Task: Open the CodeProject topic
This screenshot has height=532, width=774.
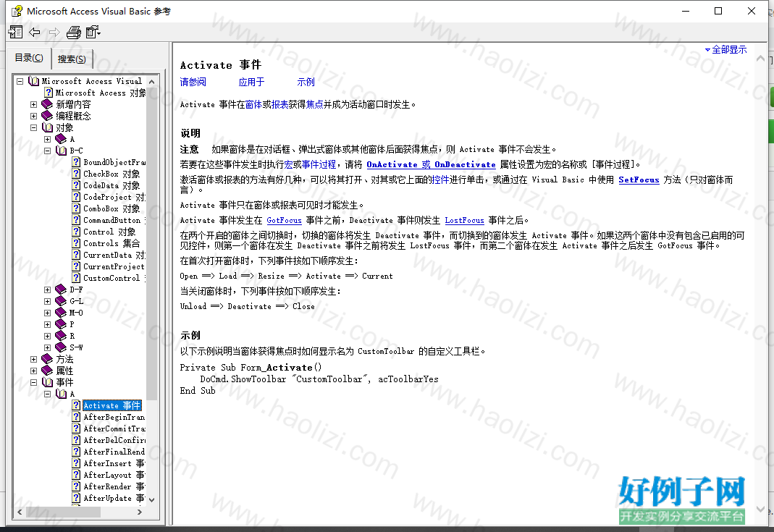Action: pyautogui.click(x=114, y=197)
